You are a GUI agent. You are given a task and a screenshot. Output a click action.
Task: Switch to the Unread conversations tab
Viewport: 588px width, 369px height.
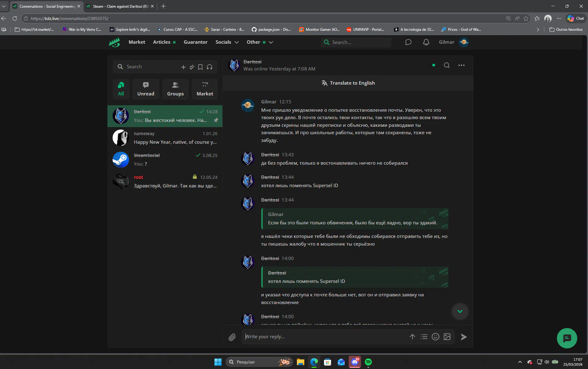pyautogui.click(x=146, y=89)
